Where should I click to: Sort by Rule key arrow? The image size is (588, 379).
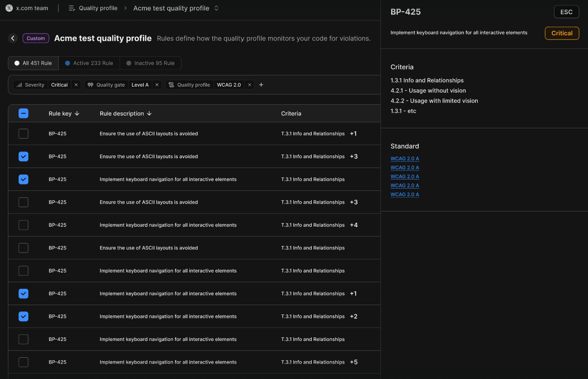(x=77, y=114)
